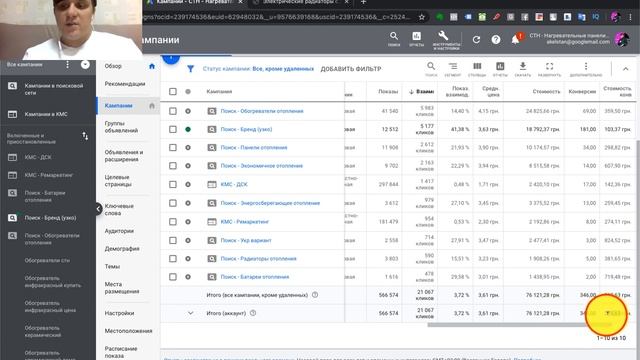Open status dropdown for Поиск - Панели отопления
This screenshot has height=360, width=640.
(188, 148)
